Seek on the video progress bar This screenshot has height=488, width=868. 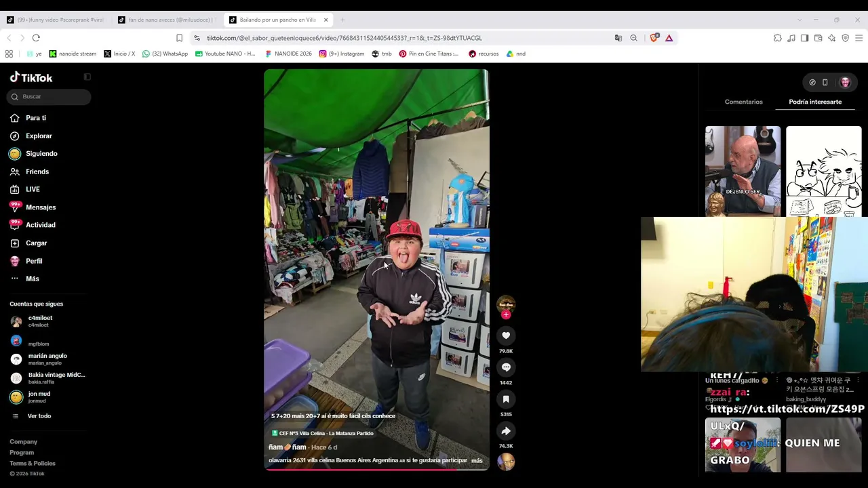point(376,469)
